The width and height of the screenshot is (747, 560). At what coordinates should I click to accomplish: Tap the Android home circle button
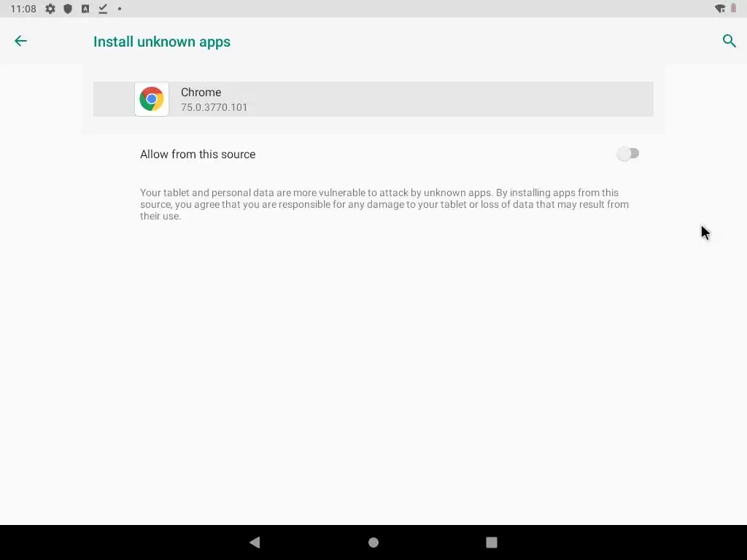point(373,542)
